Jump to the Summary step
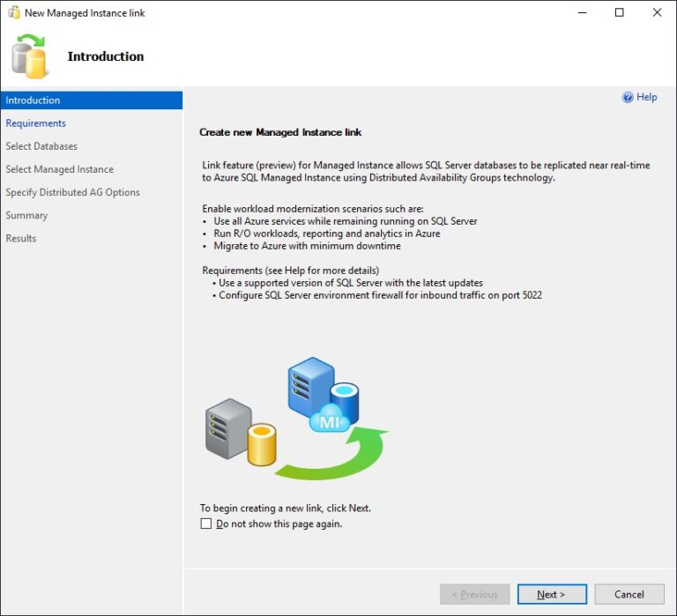 [x=26, y=215]
